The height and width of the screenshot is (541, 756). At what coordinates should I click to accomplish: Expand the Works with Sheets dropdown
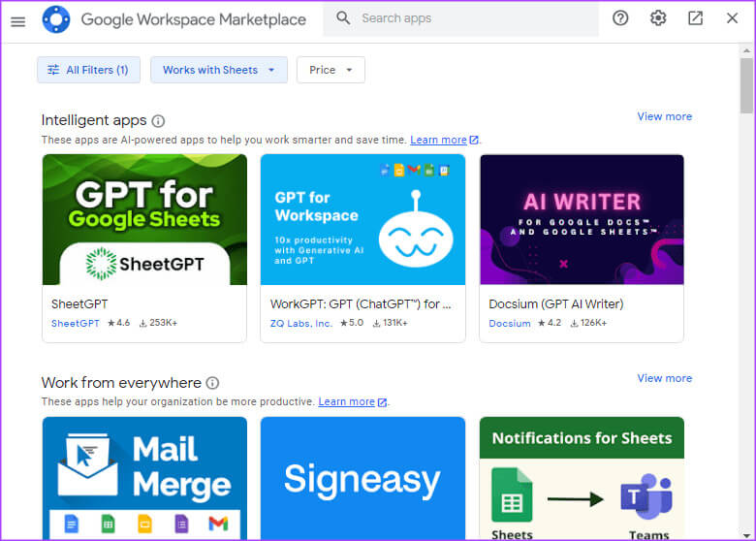pos(218,70)
